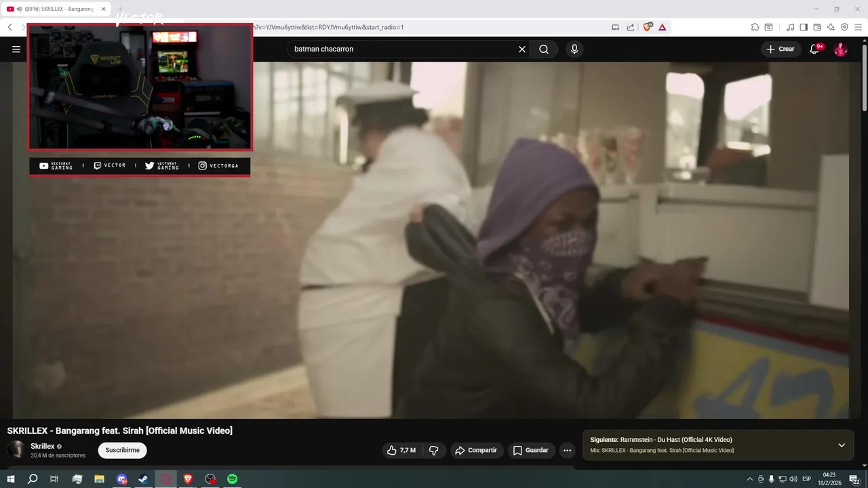Open the more actions three-dot menu
868x488 pixels.
pos(568,450)
